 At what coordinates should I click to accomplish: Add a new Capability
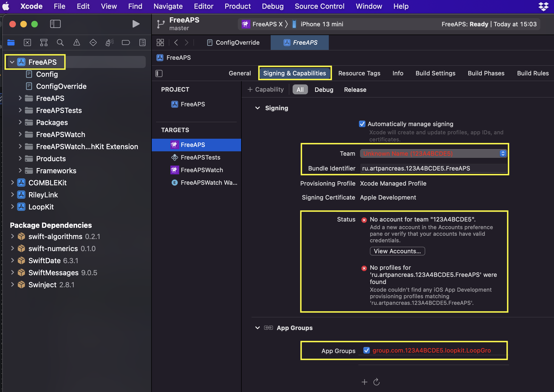coord(265,90)
